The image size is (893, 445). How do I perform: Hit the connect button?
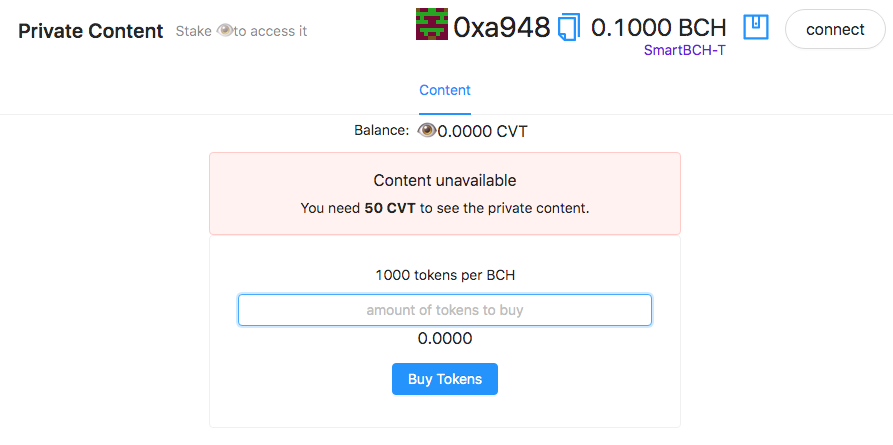click(x=835, y=29)
